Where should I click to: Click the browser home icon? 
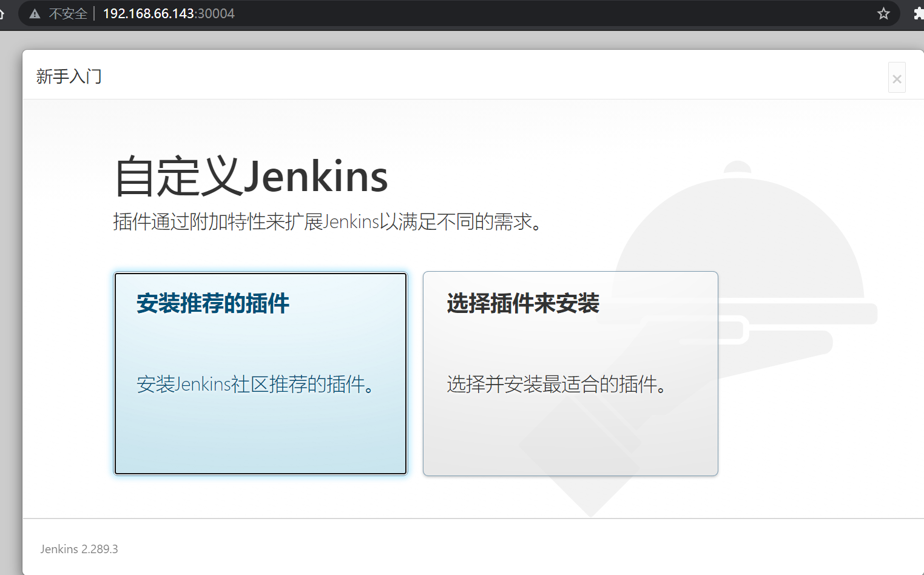coord(2,13)
